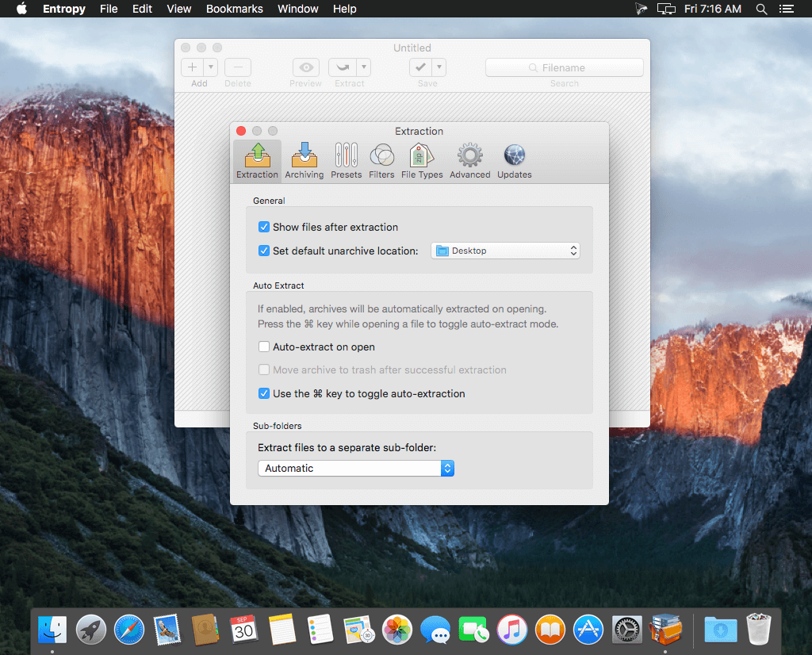The width and height of the screenshot is (812, 655).
Task: Open the View menu
Action: 178,9
